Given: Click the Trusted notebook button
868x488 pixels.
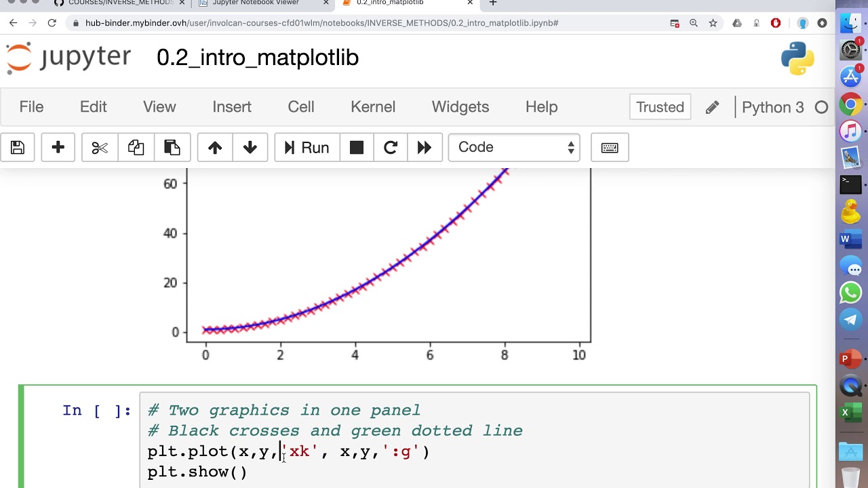Looking at the screenshot, I should tap(660, 107).
